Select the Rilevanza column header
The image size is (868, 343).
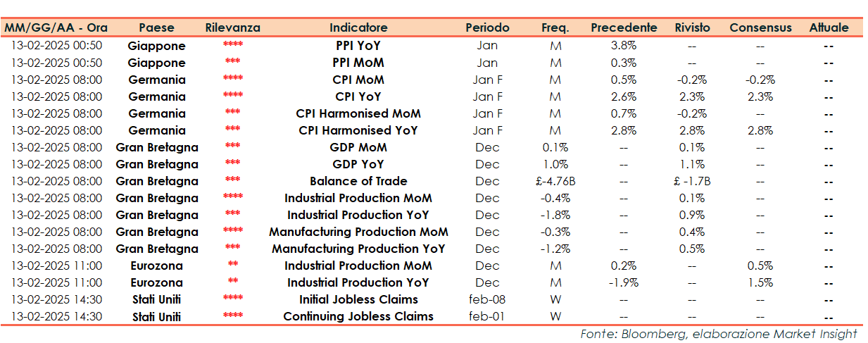click(232, 28)
